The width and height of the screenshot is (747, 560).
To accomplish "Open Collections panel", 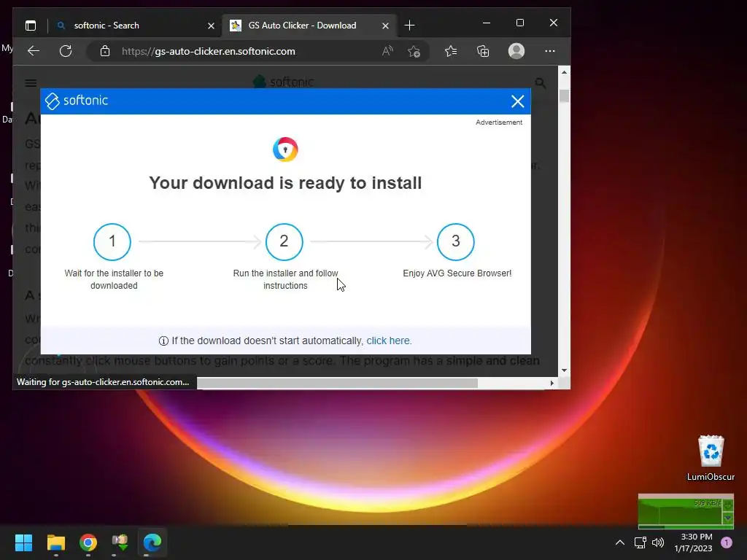I will click(483, 51).
